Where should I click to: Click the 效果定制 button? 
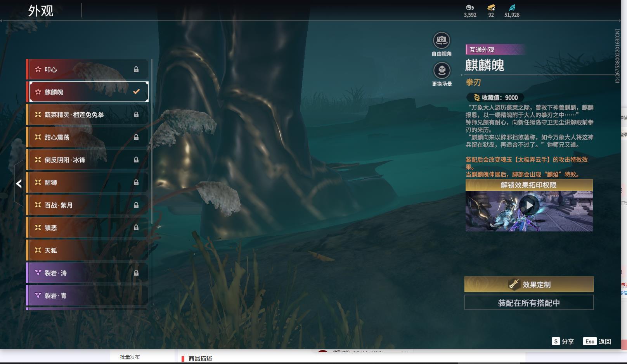[528, 285]
